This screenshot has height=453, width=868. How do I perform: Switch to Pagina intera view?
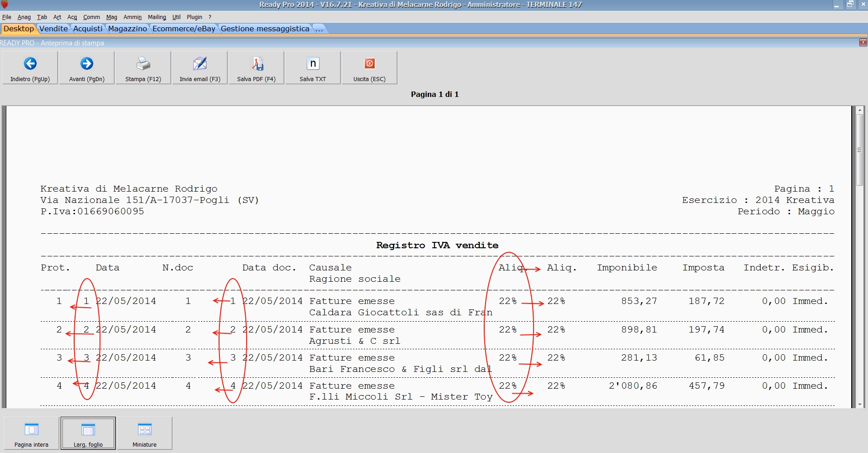tap(32, 433)
